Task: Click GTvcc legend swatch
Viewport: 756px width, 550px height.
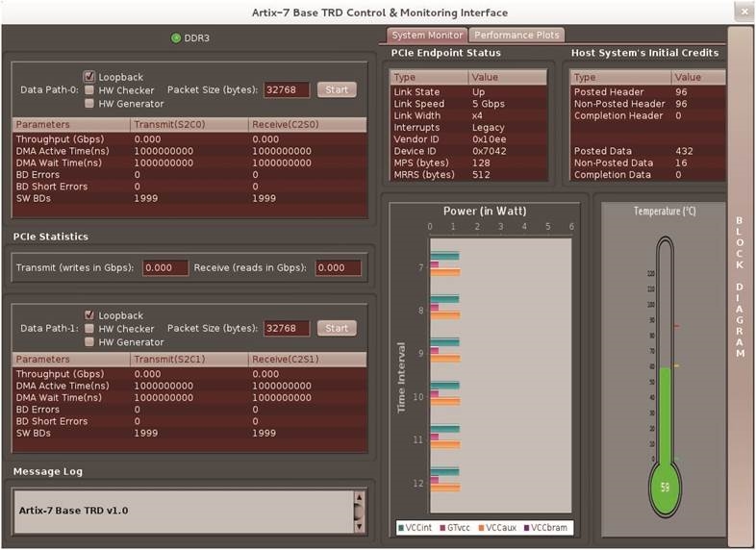Action: [442, 528]
